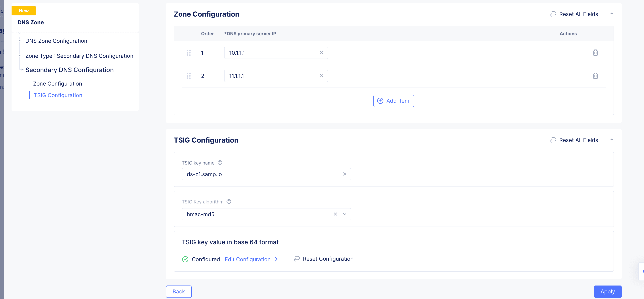The height and width of the screenshot is (299, 644).
Task: Clear the TSIG key name input field
Action: click(x=345, y=174)
